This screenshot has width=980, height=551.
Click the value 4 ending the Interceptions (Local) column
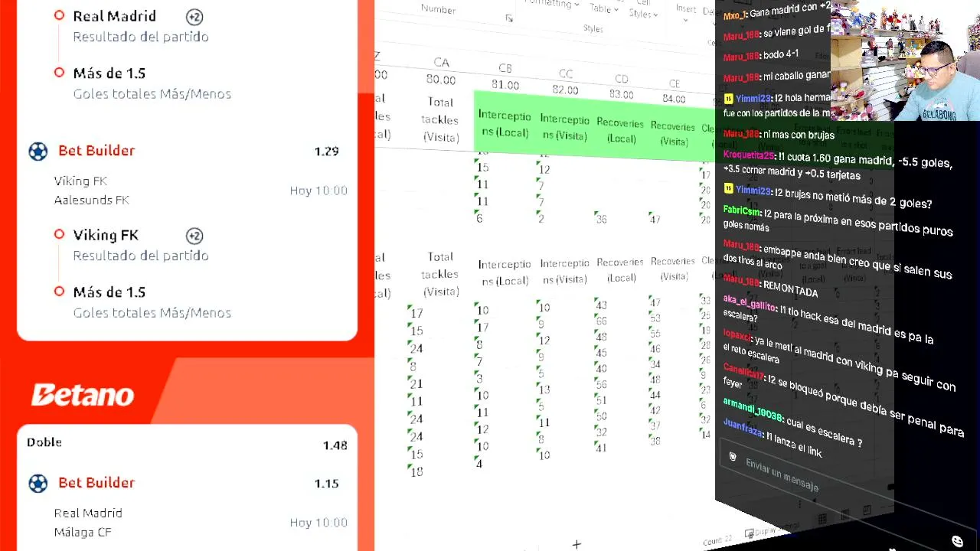(x=479, y=464)
